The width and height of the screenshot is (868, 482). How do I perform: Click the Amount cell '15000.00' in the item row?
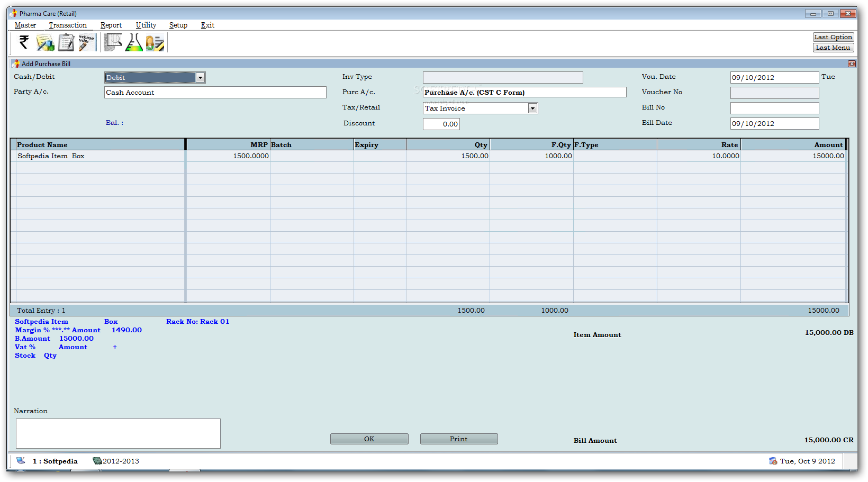tap(793, 156)
